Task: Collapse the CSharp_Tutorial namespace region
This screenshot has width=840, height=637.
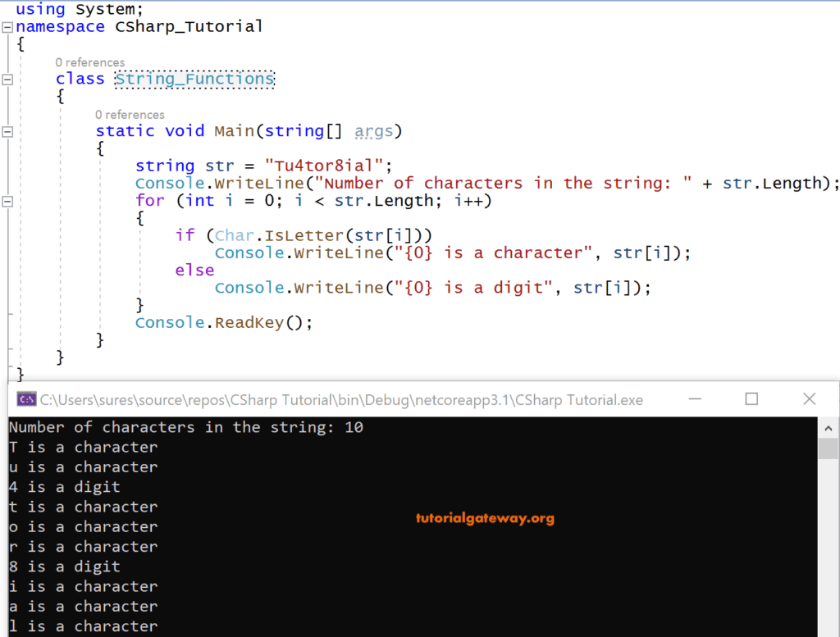Action: (7, 27)
